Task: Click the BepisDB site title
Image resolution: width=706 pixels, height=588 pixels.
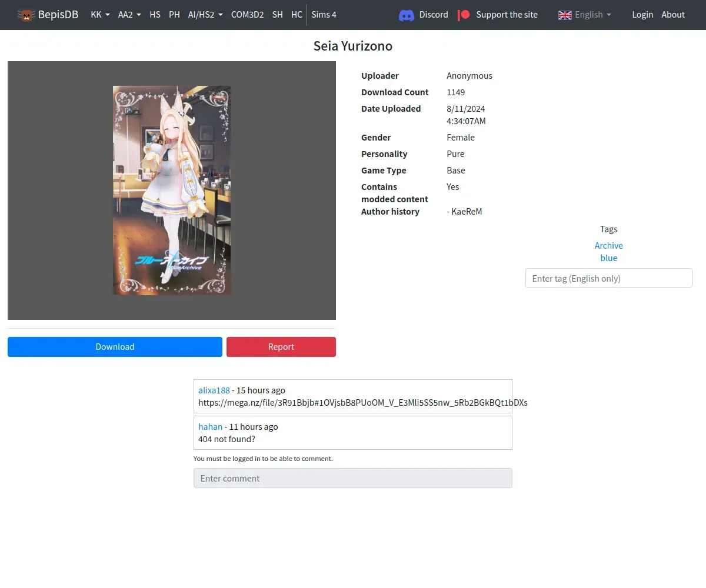Action: (58, 15)
